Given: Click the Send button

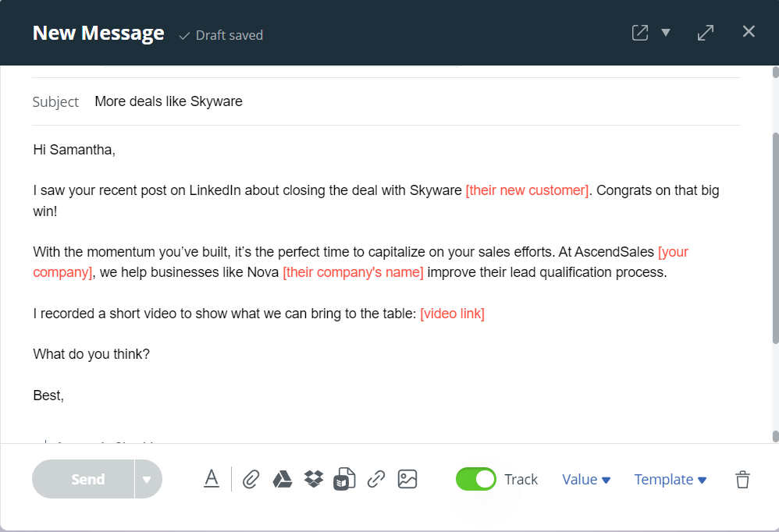Looking at the screenshot, I should tap(84, 479).
